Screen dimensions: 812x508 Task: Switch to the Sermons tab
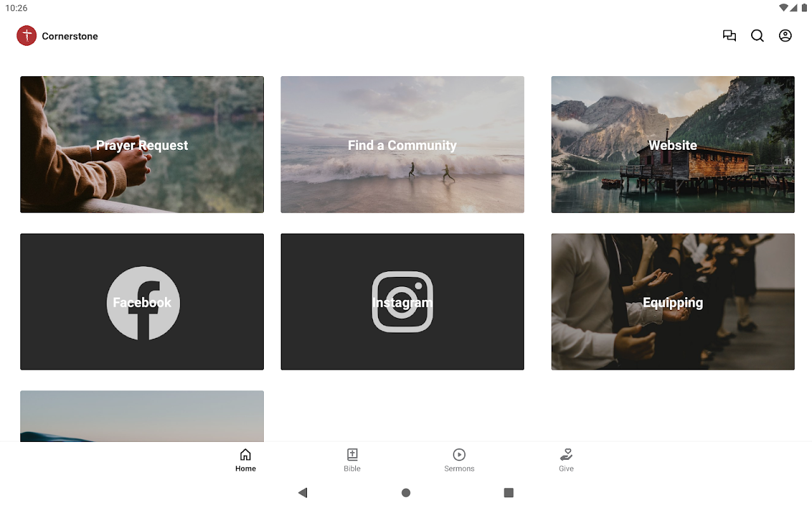coord(459,460)
